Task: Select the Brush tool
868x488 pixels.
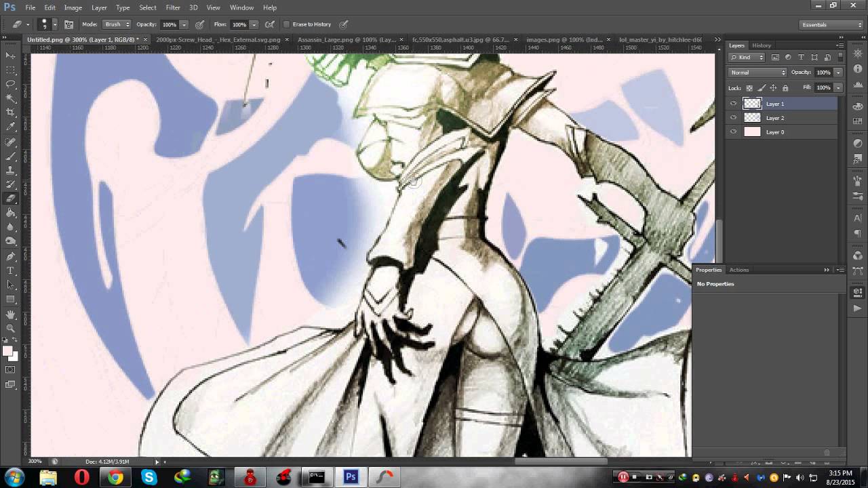Action: pos(10,157)
